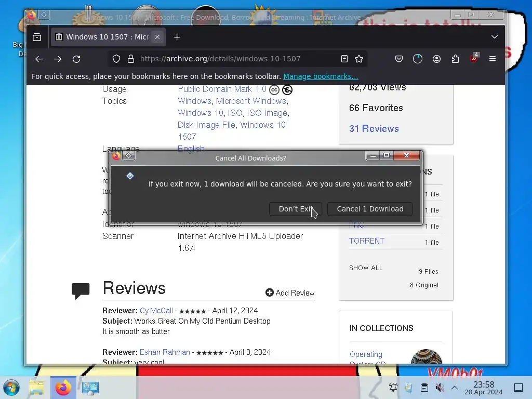Click the collection gear thumbnail
Image resolution: width=532 pixels, height=399 pixels.
426,357
